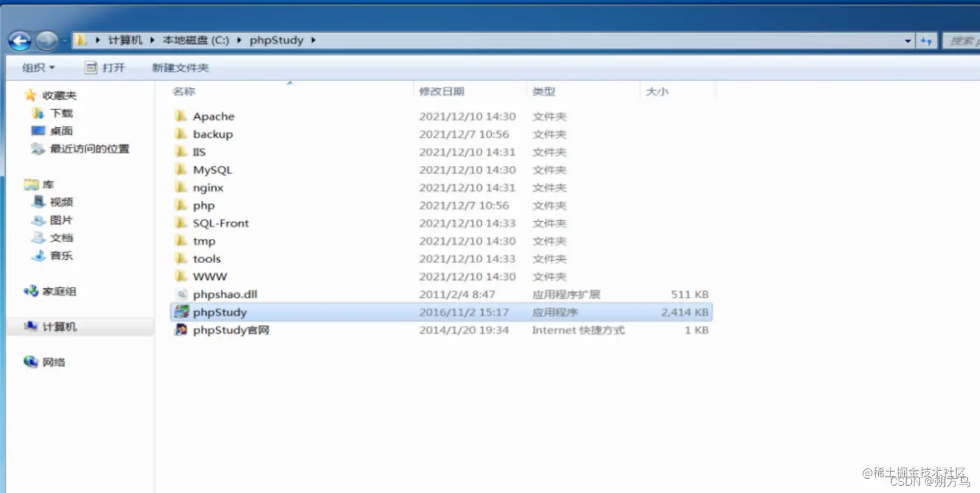Expand the arrow after 本地磁盘 (C:) breadcrumb
980x493 pixels.
(239, 40)
